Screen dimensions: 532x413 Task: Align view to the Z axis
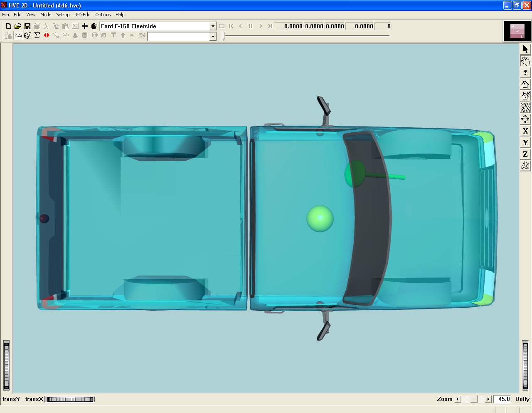(525, 154)
